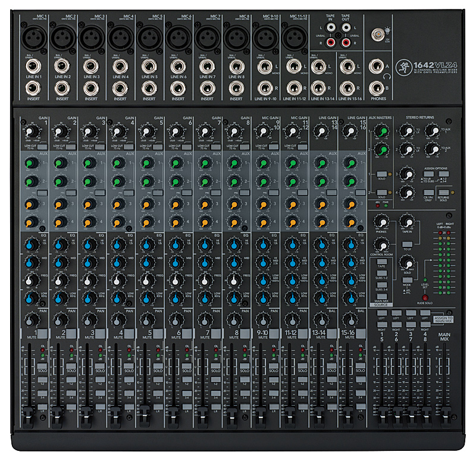Viewport: 476px width, 461px height.
Task: Assign sub 4 RIGHT to main mix
Action: [425, 325]
